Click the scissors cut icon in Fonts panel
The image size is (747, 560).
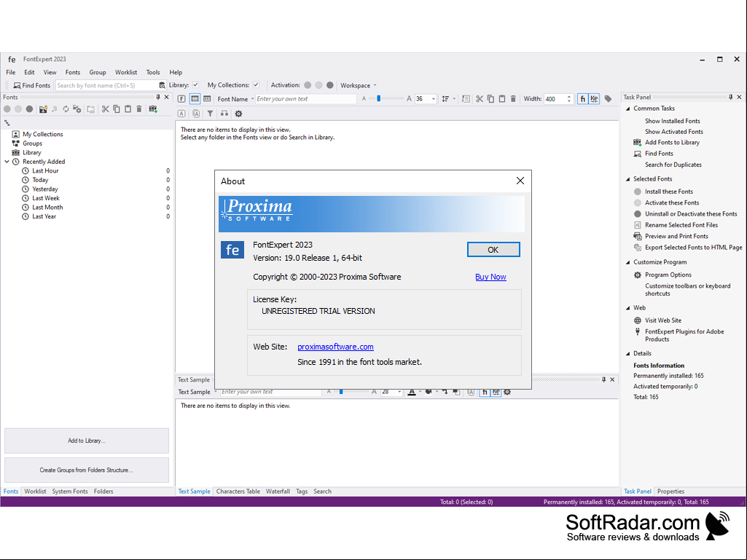tap(105, 109)
